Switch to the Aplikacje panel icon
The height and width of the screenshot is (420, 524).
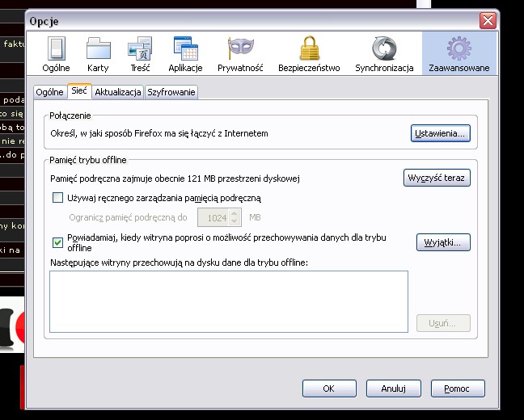point(186,49)
